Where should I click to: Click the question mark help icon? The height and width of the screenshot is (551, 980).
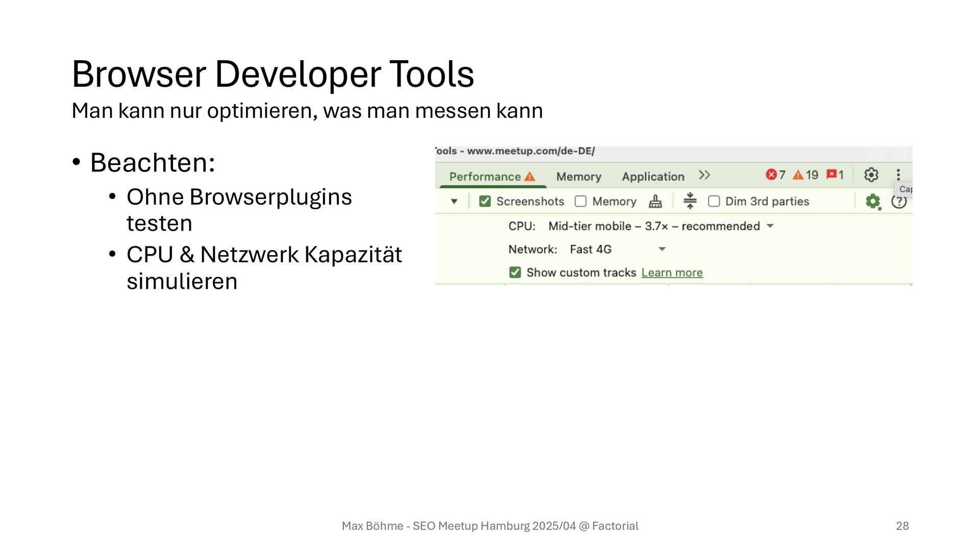coord(898,202)
